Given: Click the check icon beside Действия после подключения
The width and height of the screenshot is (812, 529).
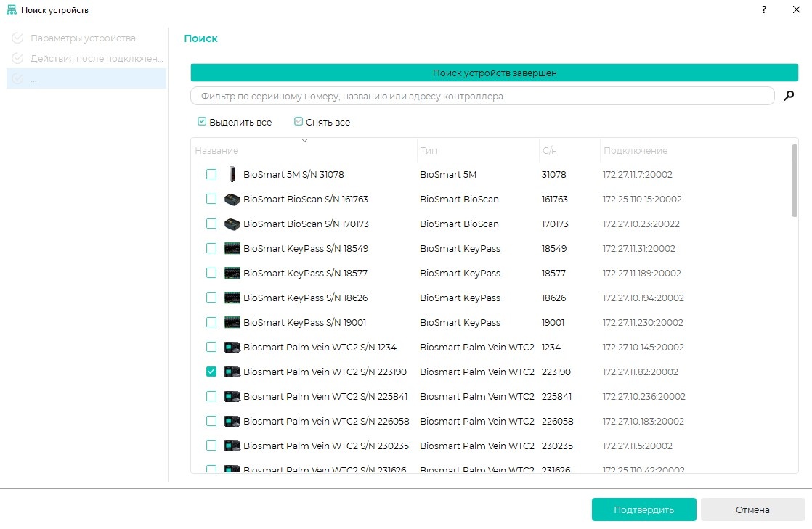Looking at the screenshot, I should coord(17,58).
